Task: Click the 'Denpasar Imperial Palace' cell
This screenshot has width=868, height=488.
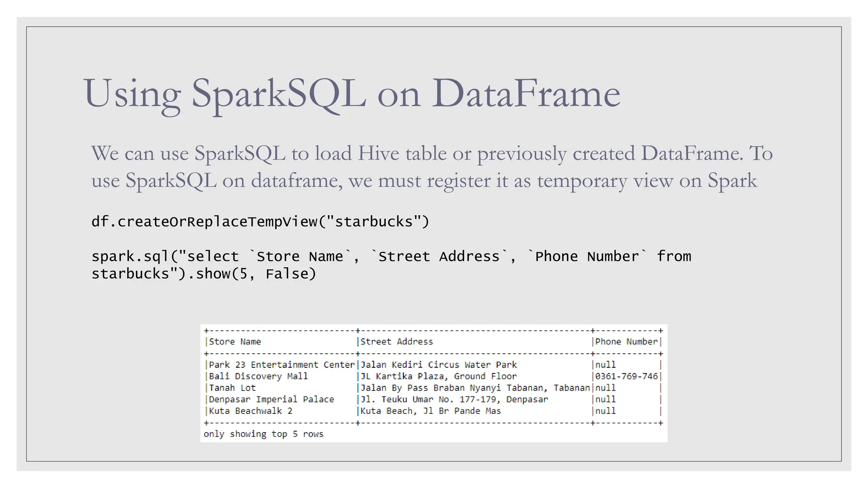Action: [271, 399]
